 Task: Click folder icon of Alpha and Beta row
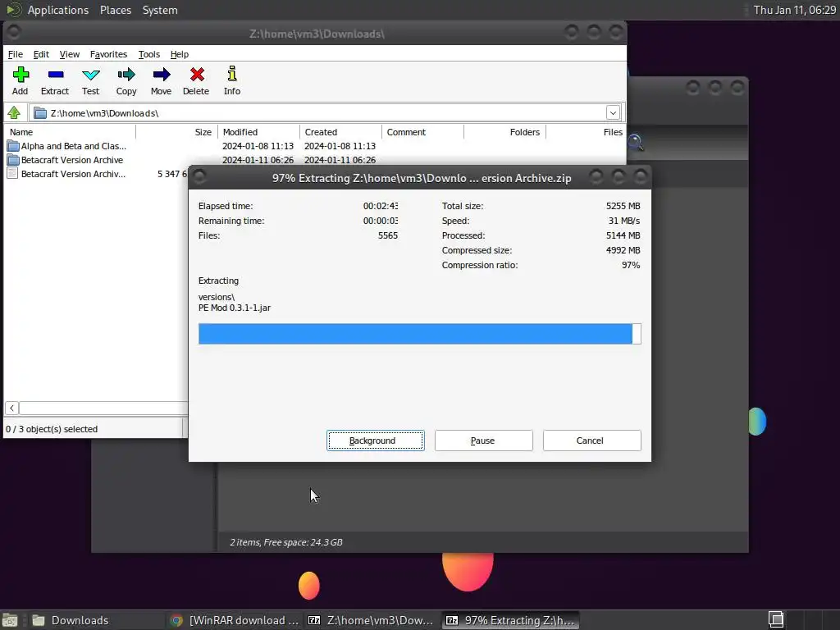tap(13, 146)
